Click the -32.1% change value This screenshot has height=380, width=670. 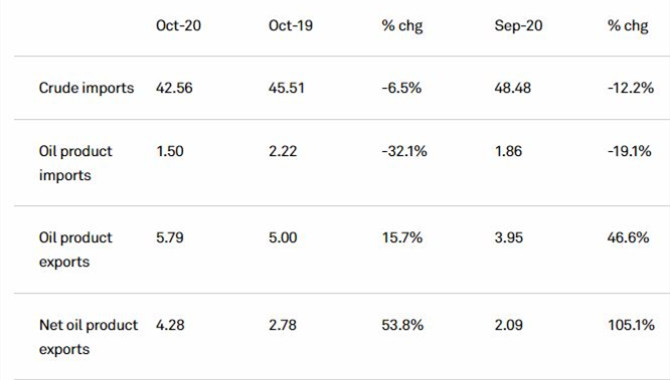pyautogui.click(x=404, y=151)
